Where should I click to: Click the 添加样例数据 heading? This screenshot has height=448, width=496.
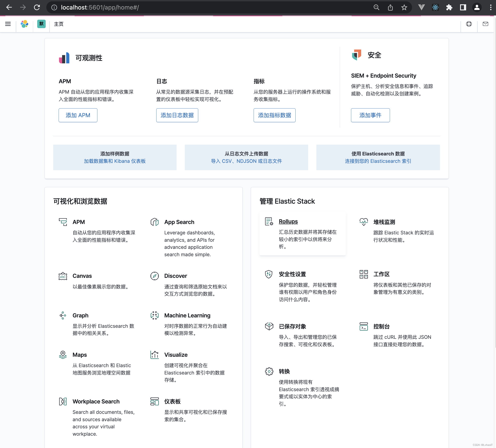(115, 154)
